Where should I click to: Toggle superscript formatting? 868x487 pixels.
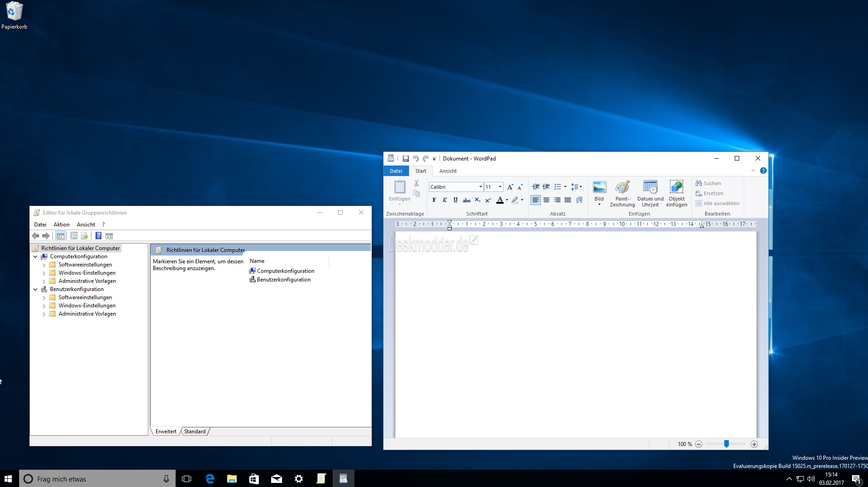pyautogui.click(x=488, y=200)
